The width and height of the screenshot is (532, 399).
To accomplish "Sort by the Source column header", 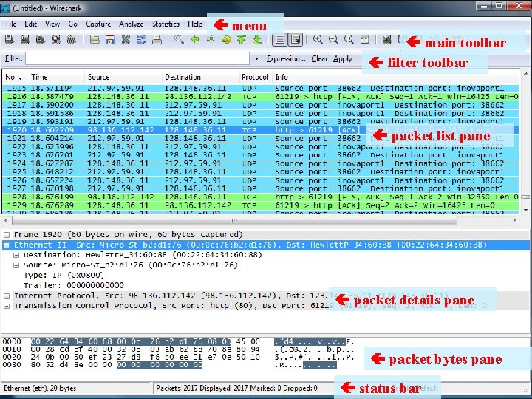I will tap(123, 77).
